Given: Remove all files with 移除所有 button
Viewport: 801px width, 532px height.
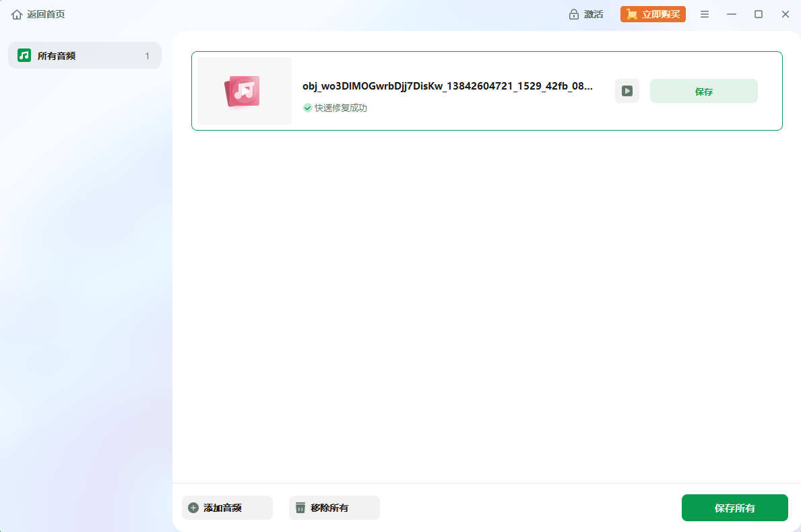Looking at the screenshot, I should coord(334,508).
